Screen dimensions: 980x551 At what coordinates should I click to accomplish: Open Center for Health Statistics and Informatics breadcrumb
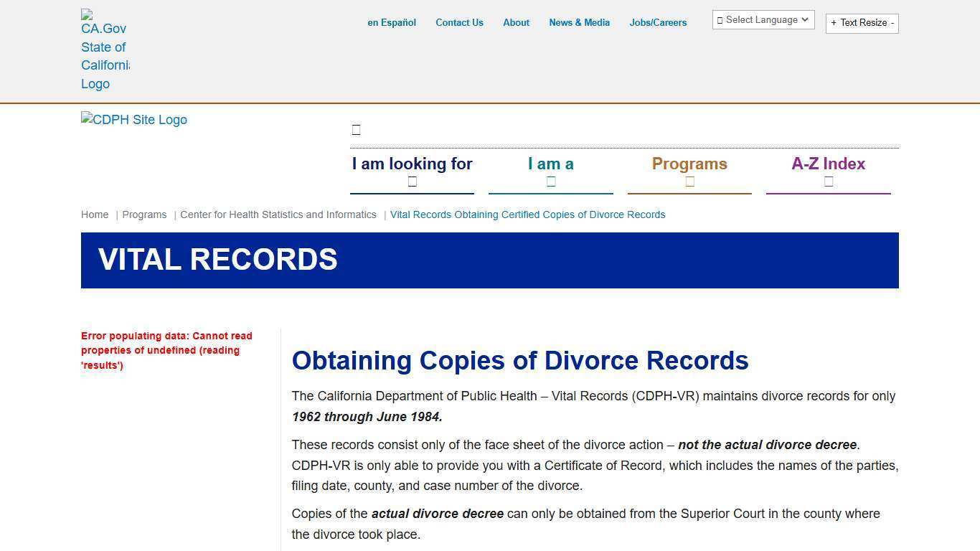coord(278,215)
